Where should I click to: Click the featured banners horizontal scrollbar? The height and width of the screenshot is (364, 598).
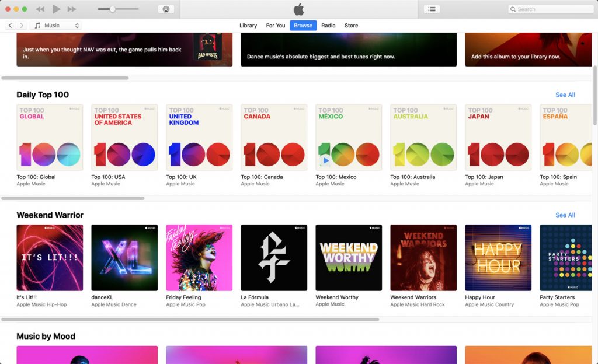click(65, 78)
